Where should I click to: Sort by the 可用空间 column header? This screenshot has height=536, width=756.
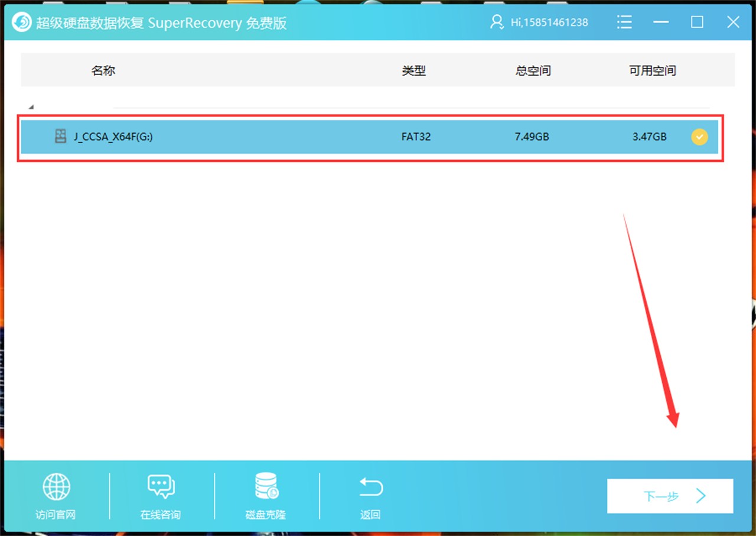(x=652, y=70)
